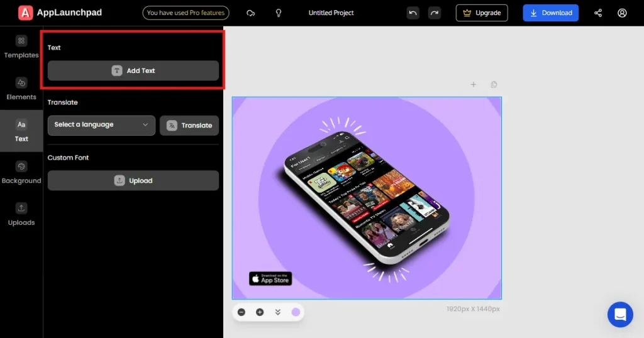Click the cloud sync icon
The image size is (644, 338).
click(250, 13)
